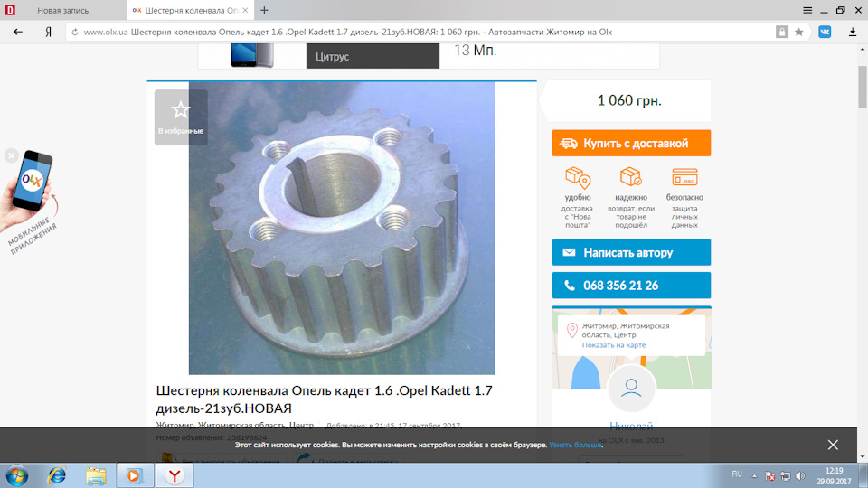Click the 1 060 грн. price
This screenshot has height=488, width=868.
coord(629,100)
